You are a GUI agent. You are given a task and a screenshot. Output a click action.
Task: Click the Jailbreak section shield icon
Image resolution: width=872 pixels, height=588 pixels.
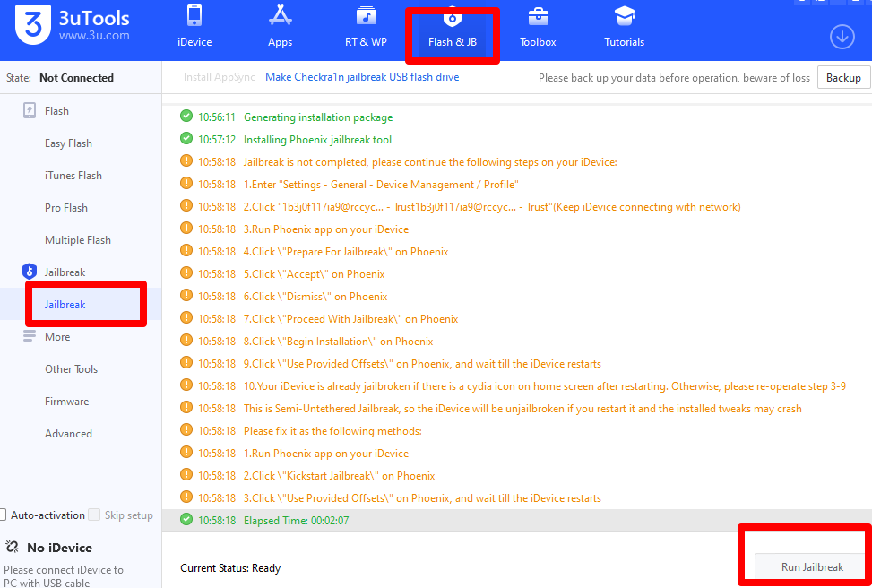click(29, 272)
